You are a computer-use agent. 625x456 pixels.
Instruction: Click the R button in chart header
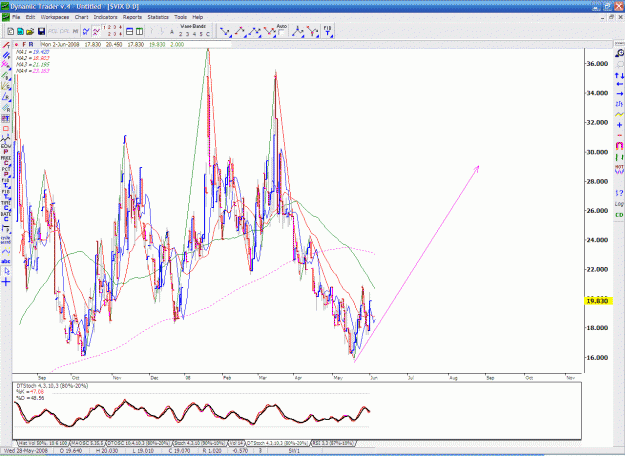[x=31, y=44]
